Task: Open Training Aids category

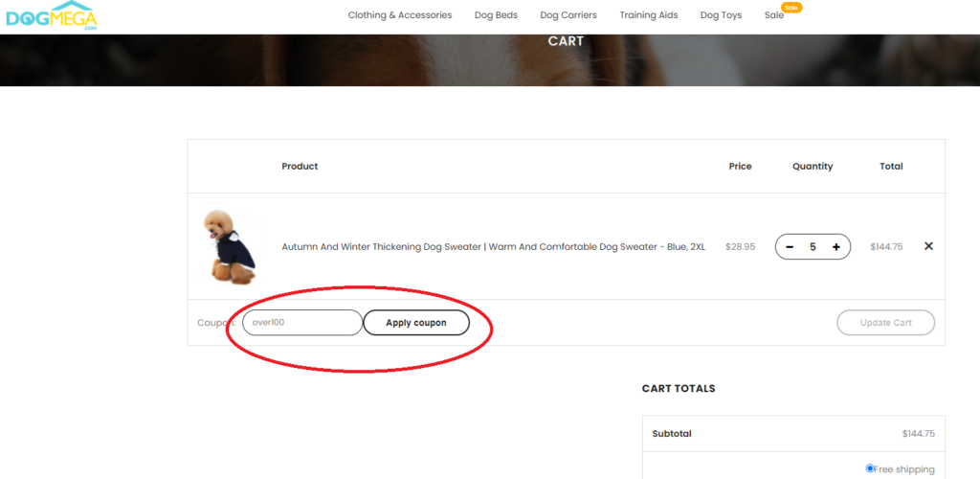Action: (649, 15)
